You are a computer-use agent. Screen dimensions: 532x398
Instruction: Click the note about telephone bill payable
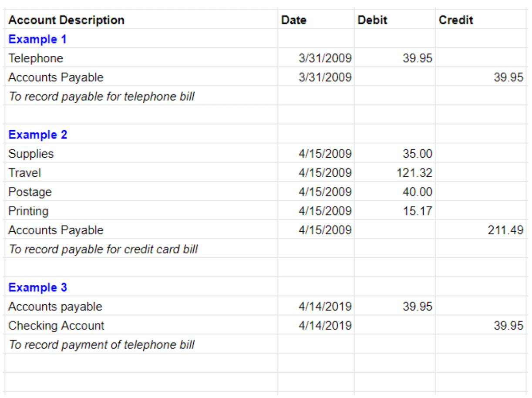pos(101,96)
